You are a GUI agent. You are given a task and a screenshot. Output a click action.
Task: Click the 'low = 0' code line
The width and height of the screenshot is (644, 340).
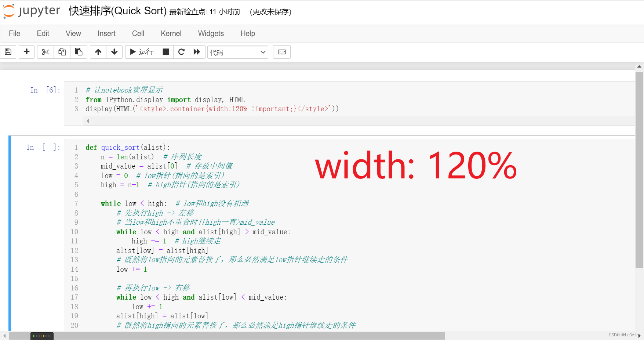(x=163, y=176)
